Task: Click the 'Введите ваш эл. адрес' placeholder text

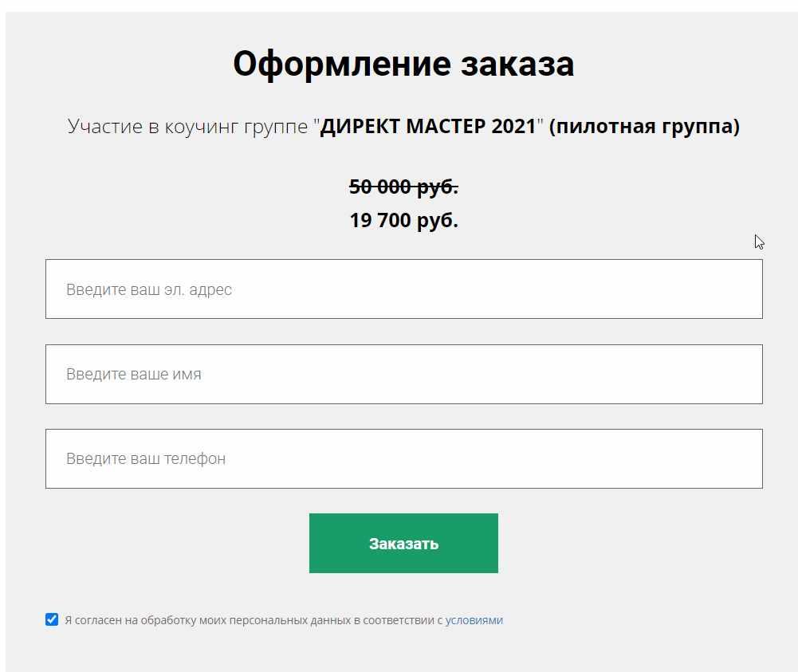Action: [x=149, y=289]
